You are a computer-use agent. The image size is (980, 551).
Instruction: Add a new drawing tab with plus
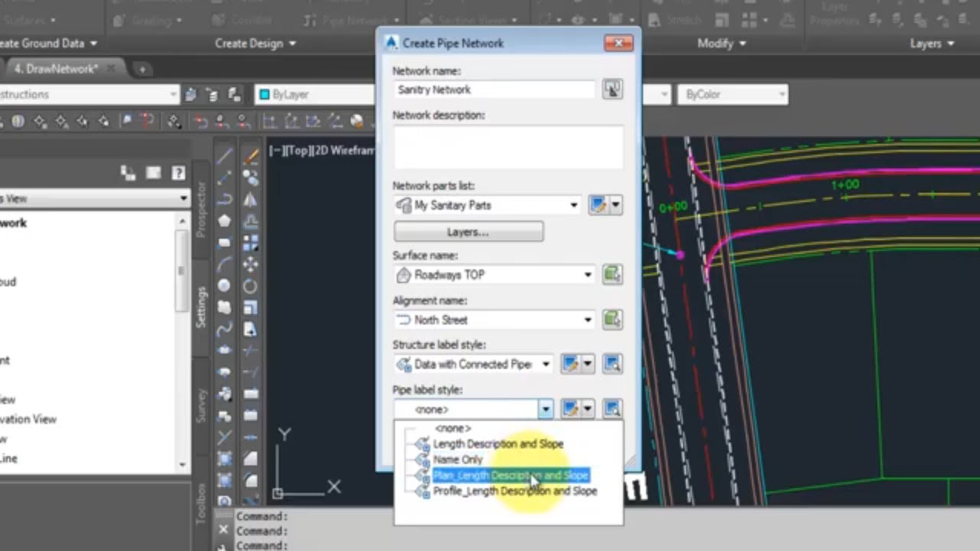click(142, 69)
